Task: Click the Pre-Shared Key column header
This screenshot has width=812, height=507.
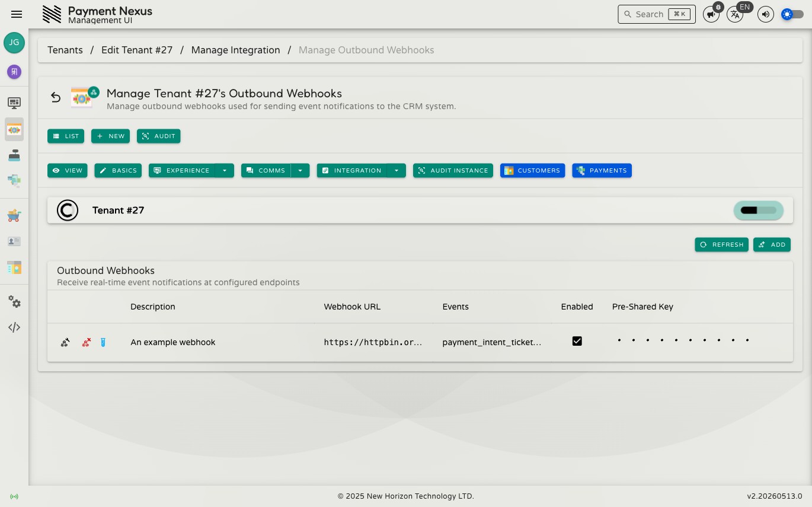Action: (x=642, y=307)
